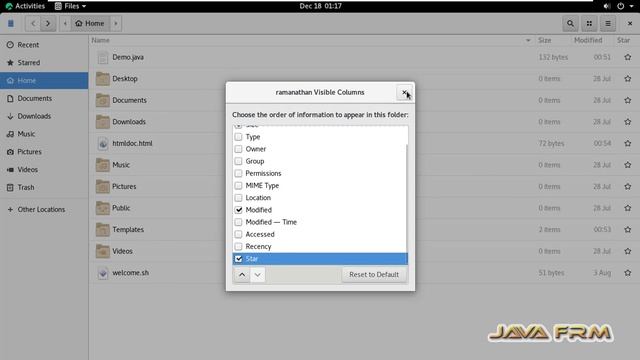Star the Desktop folder row
The width and height of the screenshot is (640, 360).
tap(628, 79)
